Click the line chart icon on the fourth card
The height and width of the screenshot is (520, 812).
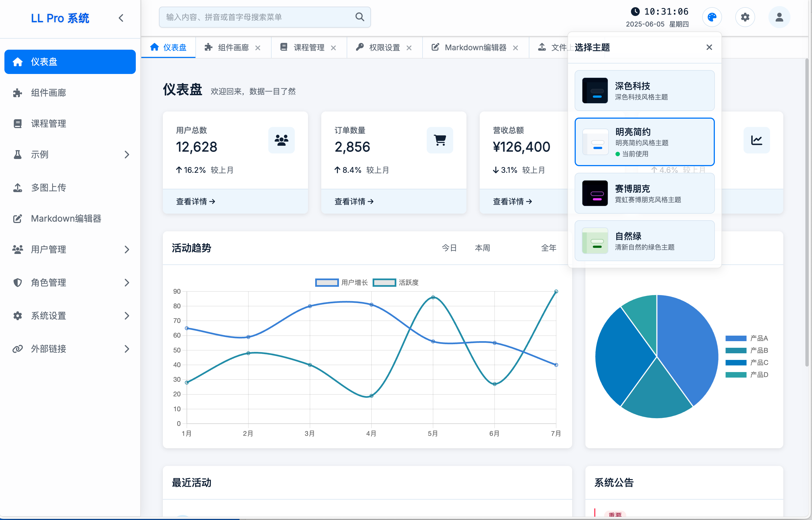[756, 140]
